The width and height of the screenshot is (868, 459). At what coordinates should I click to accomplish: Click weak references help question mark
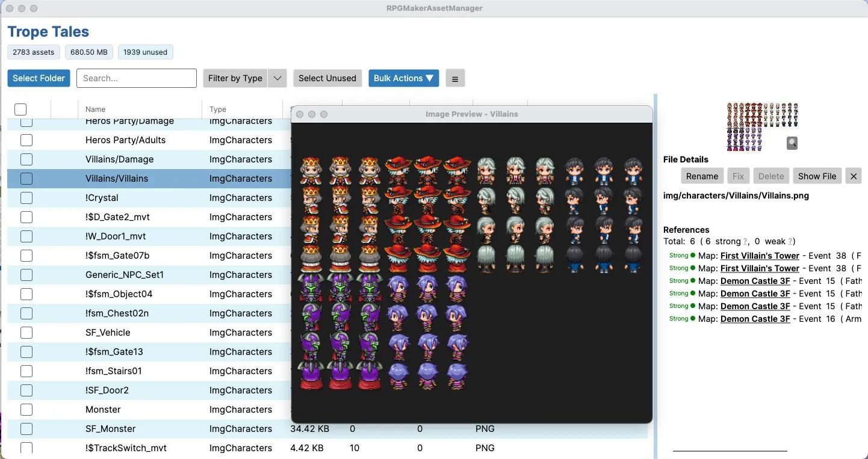click(x=789, y=242)
